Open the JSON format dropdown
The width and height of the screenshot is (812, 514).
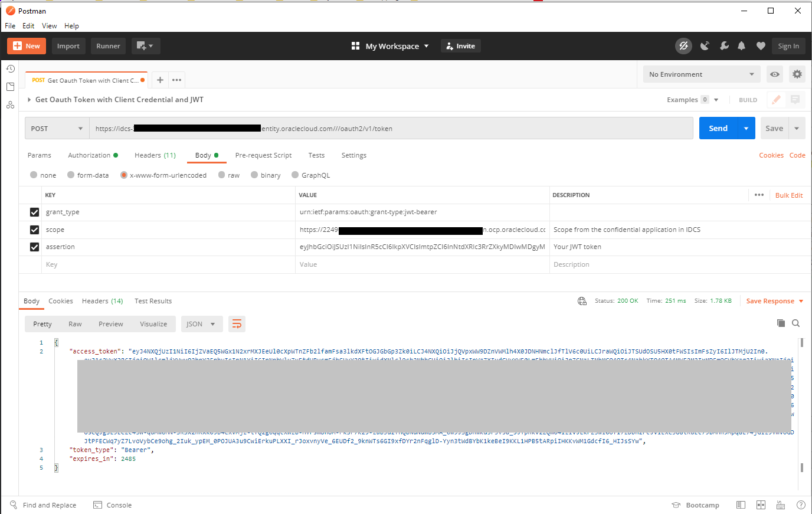[x=201, y=324]
